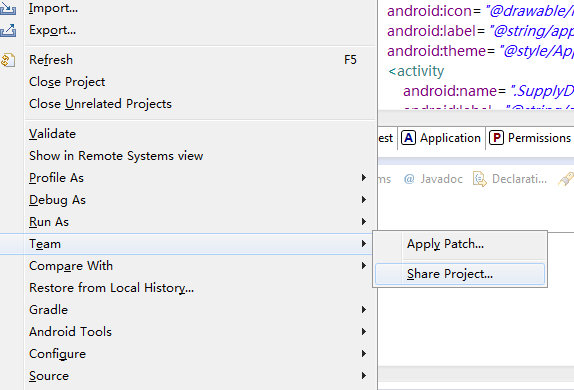Screen dimensions: 574x390
Task: Expand arrow next to Compare With
Action: 364,265
